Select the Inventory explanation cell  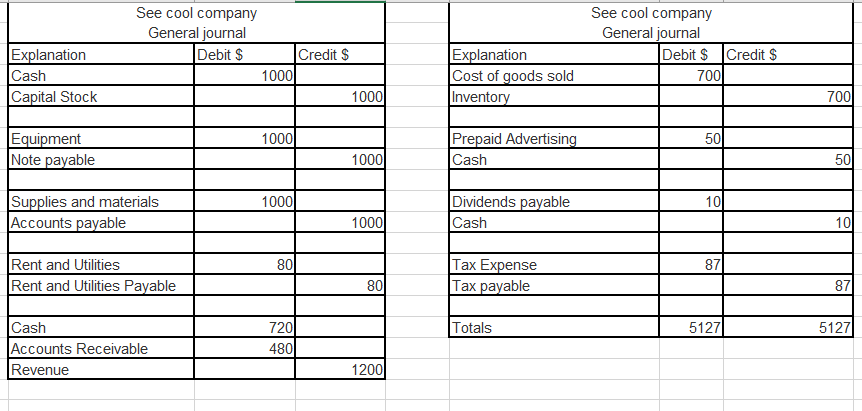click(x=555, y=97)
